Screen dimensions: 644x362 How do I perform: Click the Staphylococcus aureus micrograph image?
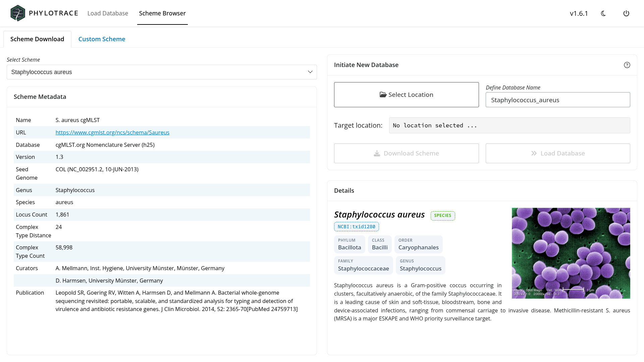pyautogui.click(x=571, y=253)
